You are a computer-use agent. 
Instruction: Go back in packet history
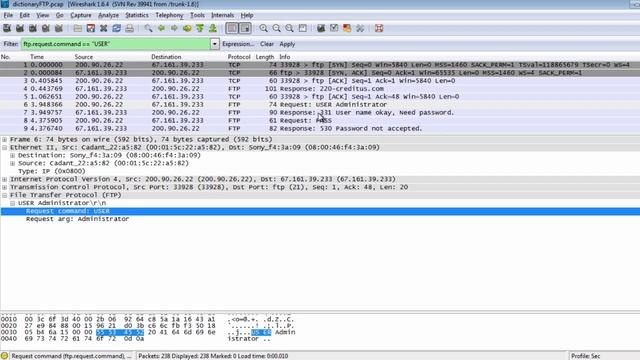pyautogui.click(x=161, y=28)
